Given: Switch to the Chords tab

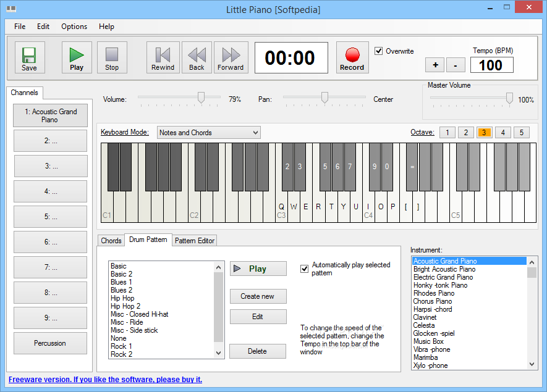Looking at the screenshot, I should coord(111,240).
